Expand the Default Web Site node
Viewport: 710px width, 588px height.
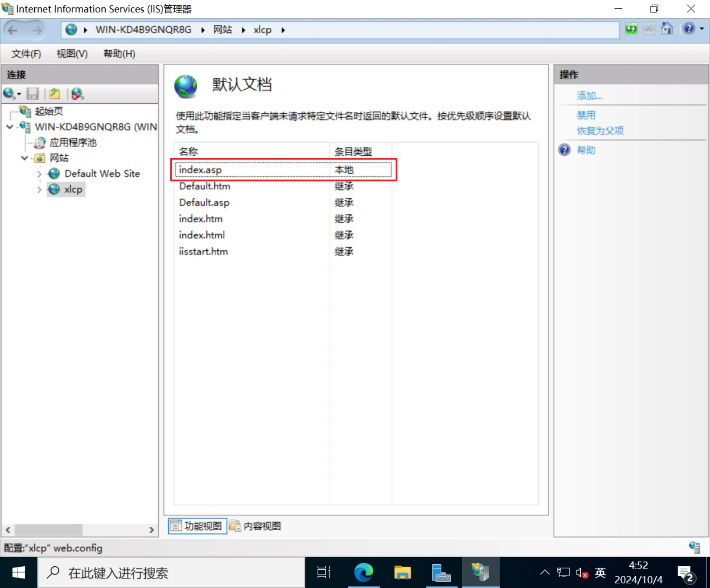point(39,174)
